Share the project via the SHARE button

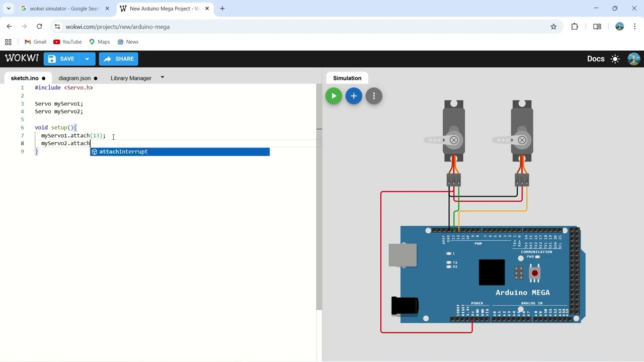[119, 59]
